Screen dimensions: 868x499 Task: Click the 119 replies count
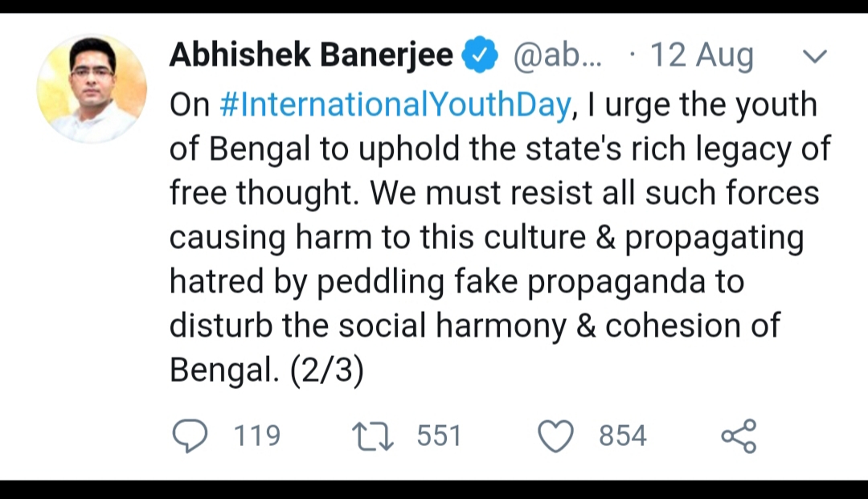click(x=257, y=436)
